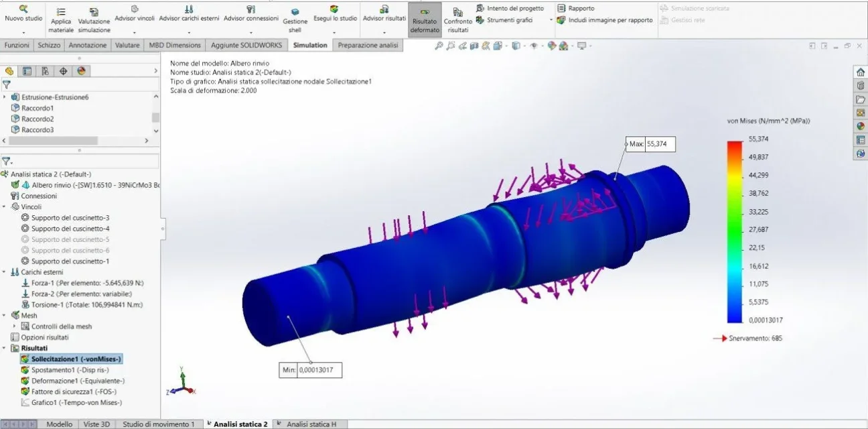Open DimXpertManager crosshair tab icon
The width and height of the screenshot is (868, 429).
coord(63,70)
